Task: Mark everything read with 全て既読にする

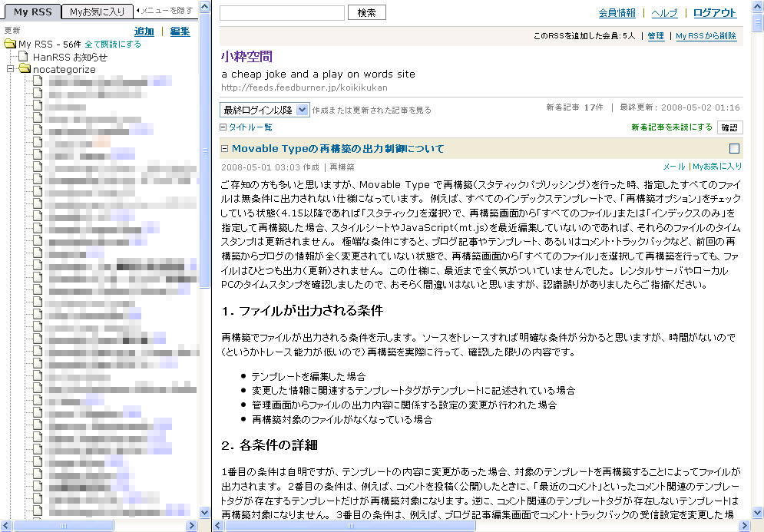Action: pyautogui.click(x=113, y=45)
